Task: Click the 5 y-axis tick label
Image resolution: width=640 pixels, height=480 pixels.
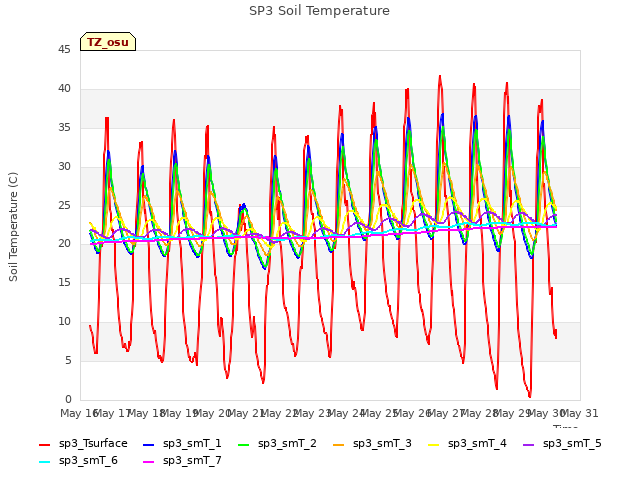Action: pos(68,360)
